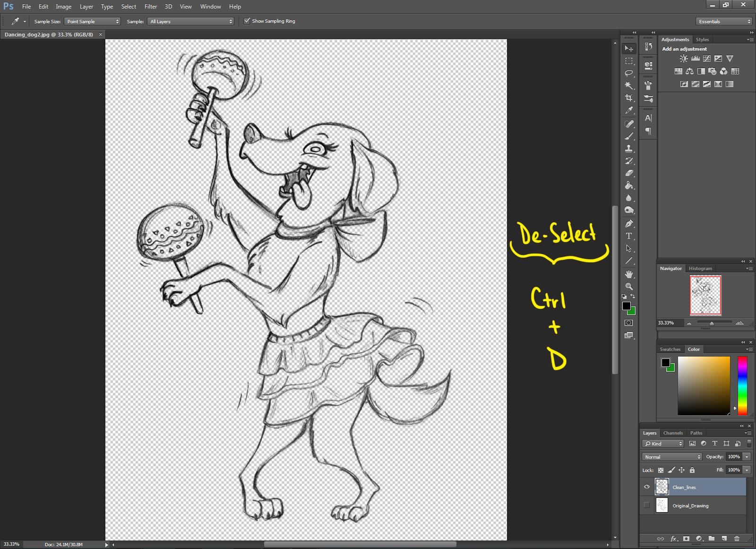Switch to the Histogram tab

pos(700,269)
